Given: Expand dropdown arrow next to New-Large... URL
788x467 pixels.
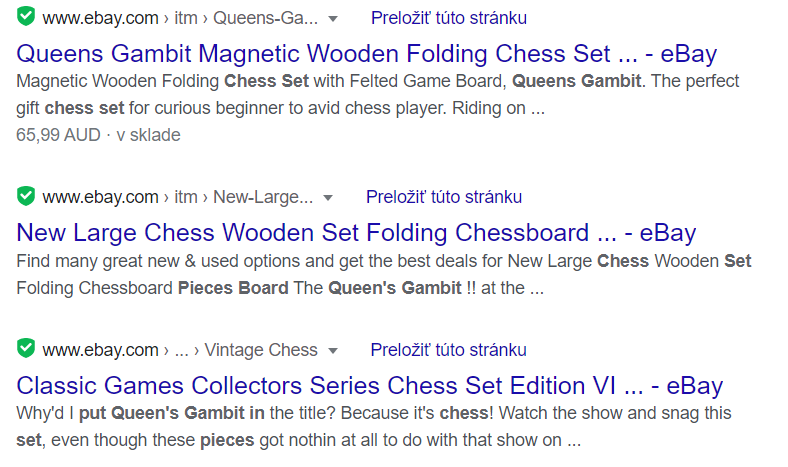Looking at the screenshot, I should pyautogui.click(x=328, y=198).
